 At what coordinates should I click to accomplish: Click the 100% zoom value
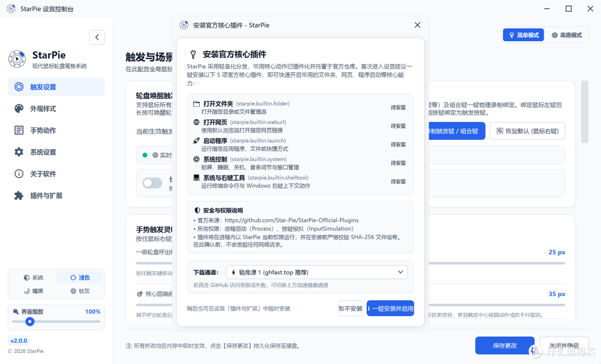pos(93,312)
